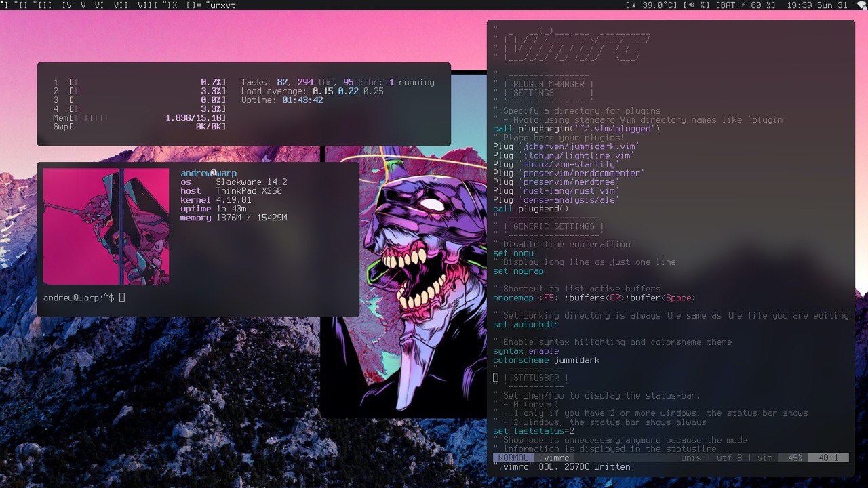Screen dimensions: 868x488
Task: Click the speaker volume icon
Action: coord(692,5)
